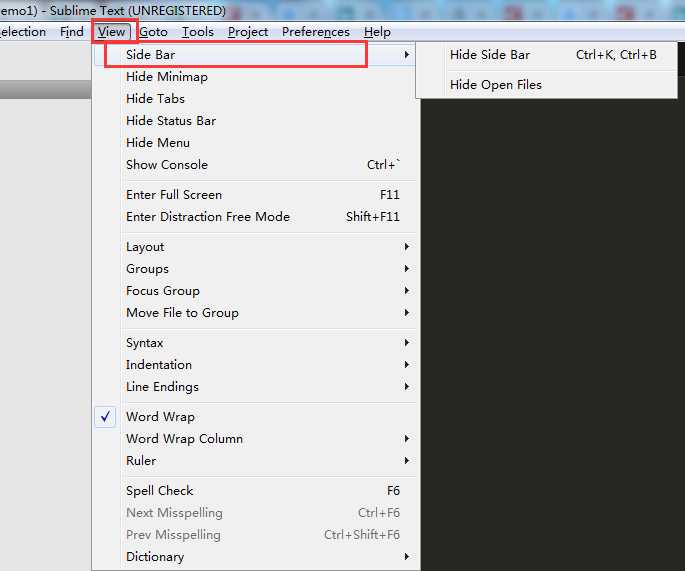The height and width of the screenshot is (571, 685).
Task: Select Hide Menu
Action: coord(255,143)
